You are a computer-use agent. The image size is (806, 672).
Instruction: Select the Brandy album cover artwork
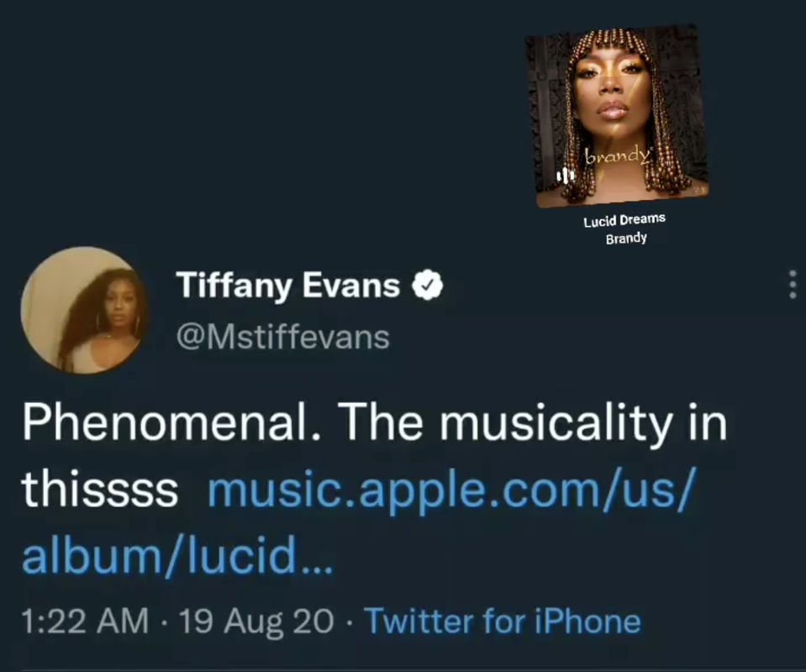point(616,116)
